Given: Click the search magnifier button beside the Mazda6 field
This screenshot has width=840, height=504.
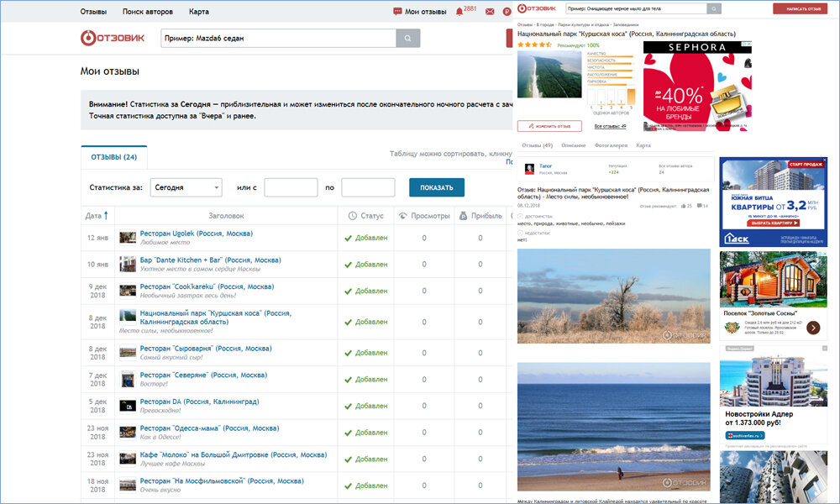Looking at the screenshot, I should (407, 38).
